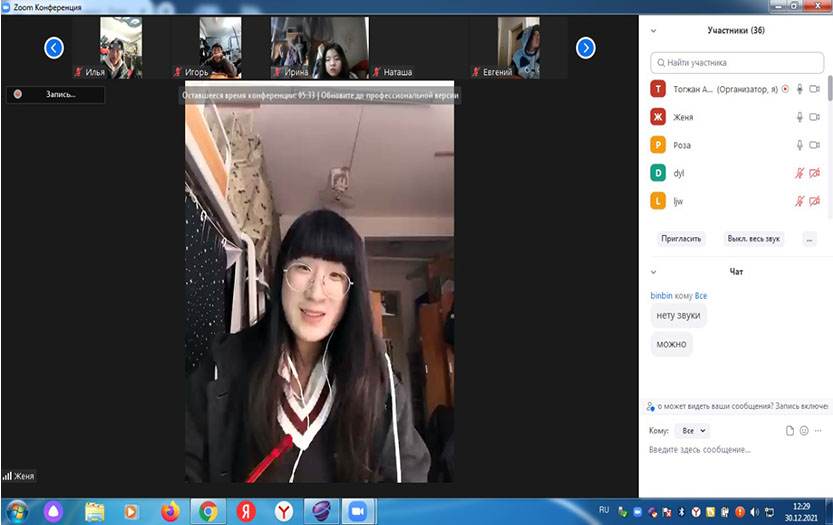Collapse the Чат panel using its chevron
Viewport: 833px width, 525px height.
[x=654, y=272]
